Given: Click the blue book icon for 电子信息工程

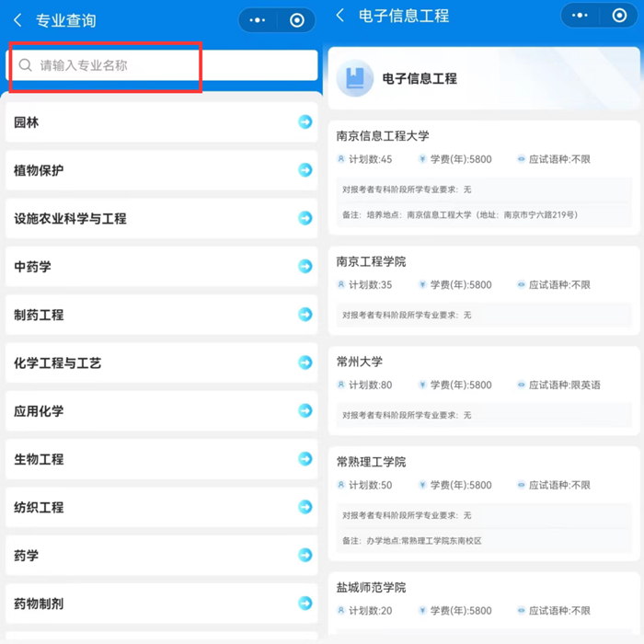Looking at the screenshot, I should click(x=355, y=79).
